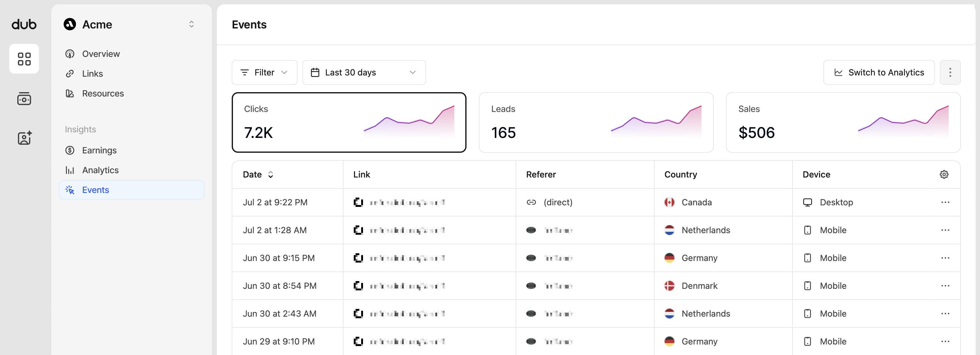Image resolution: width=980 pixels, height=355 pixels.
Task: Open Analytics under Insights
Action: [131, 170]
